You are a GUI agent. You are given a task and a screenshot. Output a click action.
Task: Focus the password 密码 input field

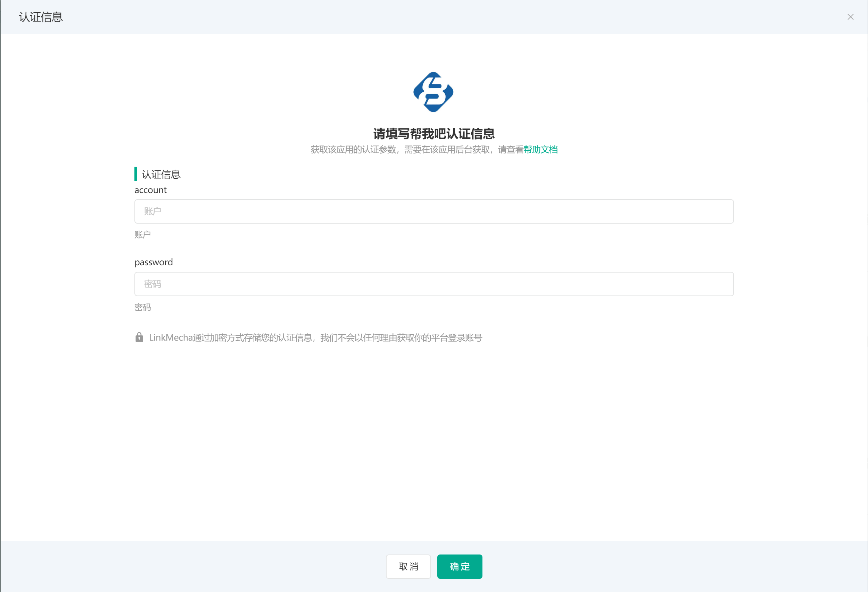[434, 284]
